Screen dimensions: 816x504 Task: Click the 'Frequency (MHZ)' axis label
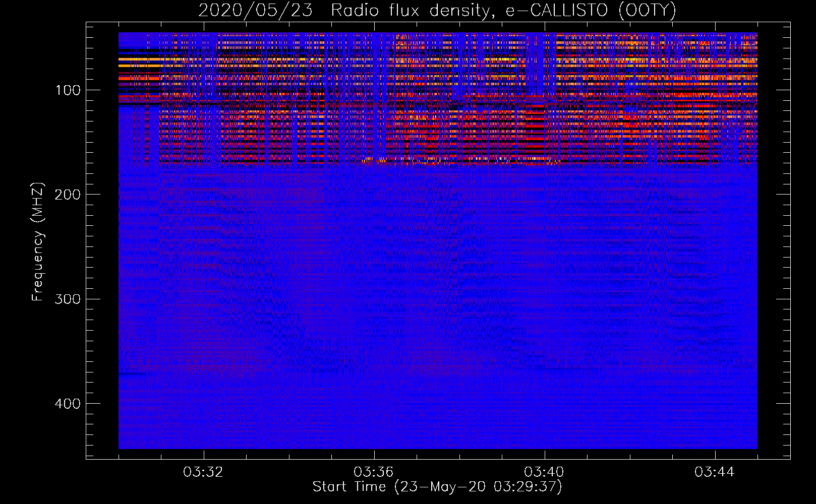[x=38, y=241]
